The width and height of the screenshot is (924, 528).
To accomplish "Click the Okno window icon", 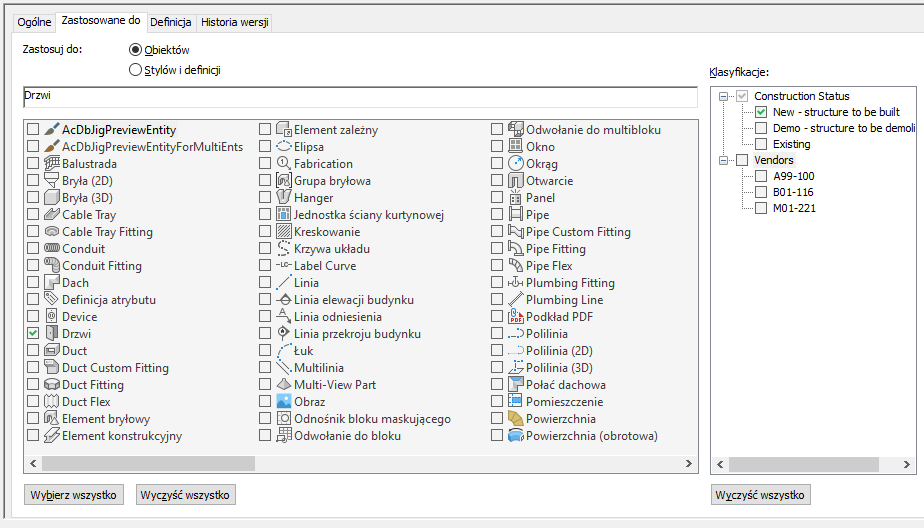I will [x=516, y=146].
